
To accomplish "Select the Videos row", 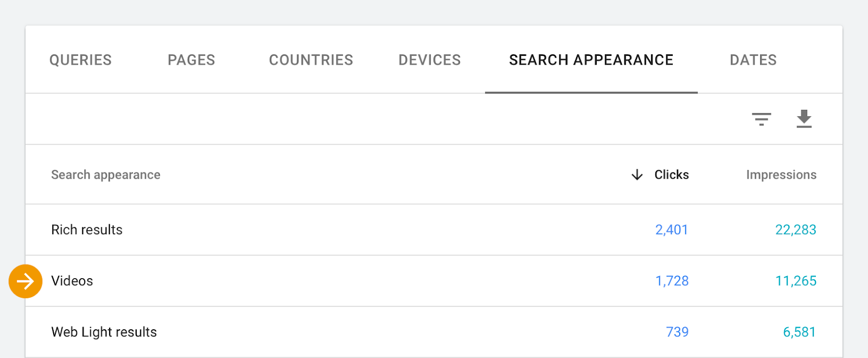I will [434, 281].
